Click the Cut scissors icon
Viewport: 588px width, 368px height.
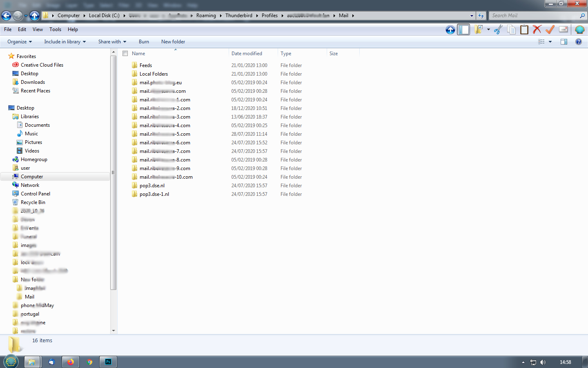(x=498, y=29)
